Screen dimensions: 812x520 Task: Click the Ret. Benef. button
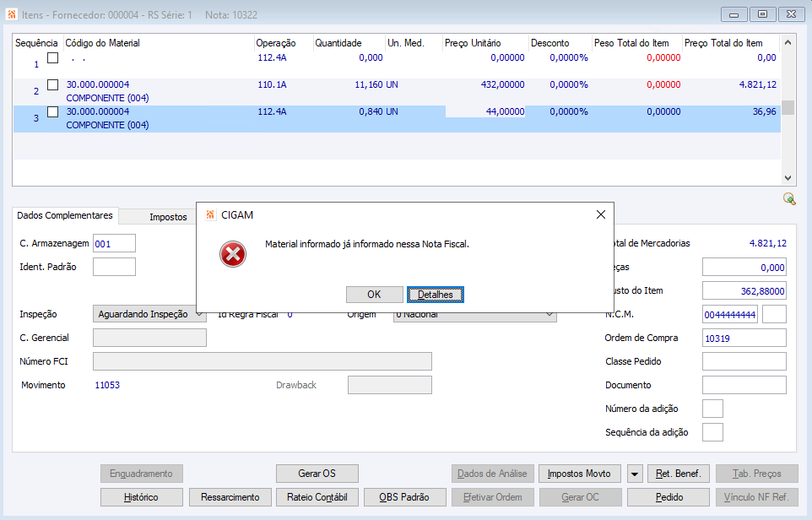click(679, 474)
